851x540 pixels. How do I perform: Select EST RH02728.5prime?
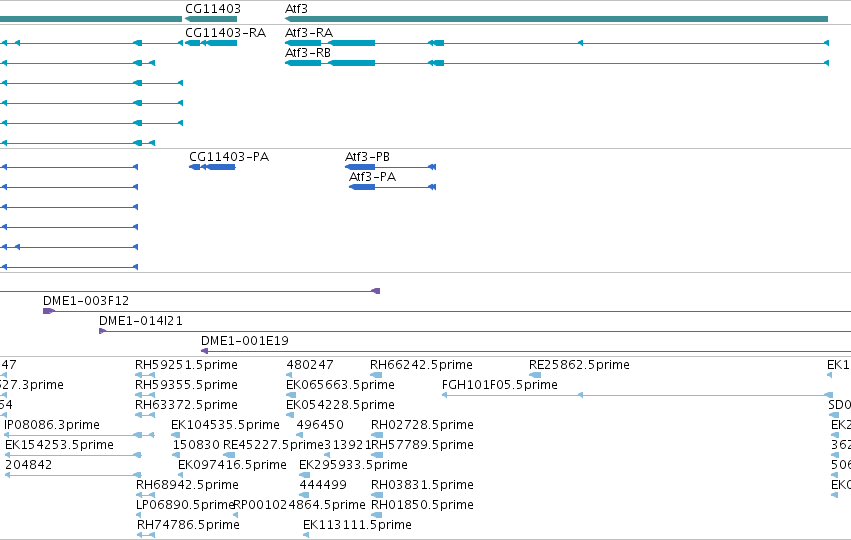click(422, 425)
